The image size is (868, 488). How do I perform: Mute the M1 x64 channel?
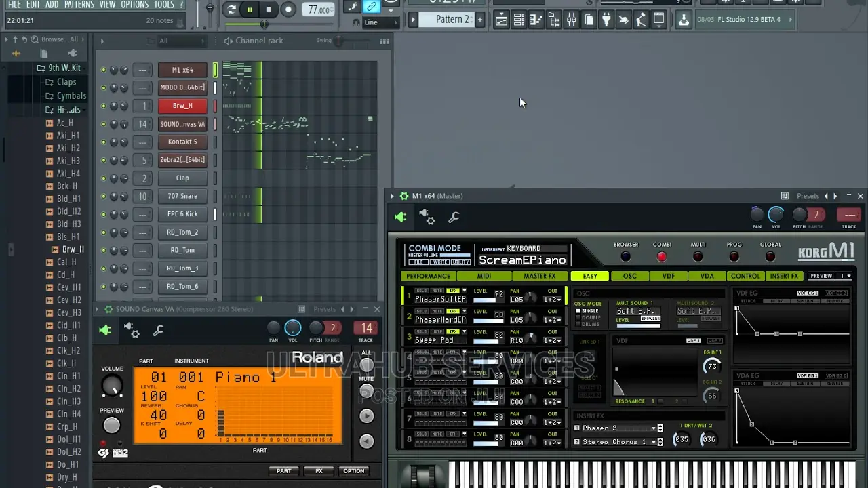pyautogui.click(x=104, y=70)
